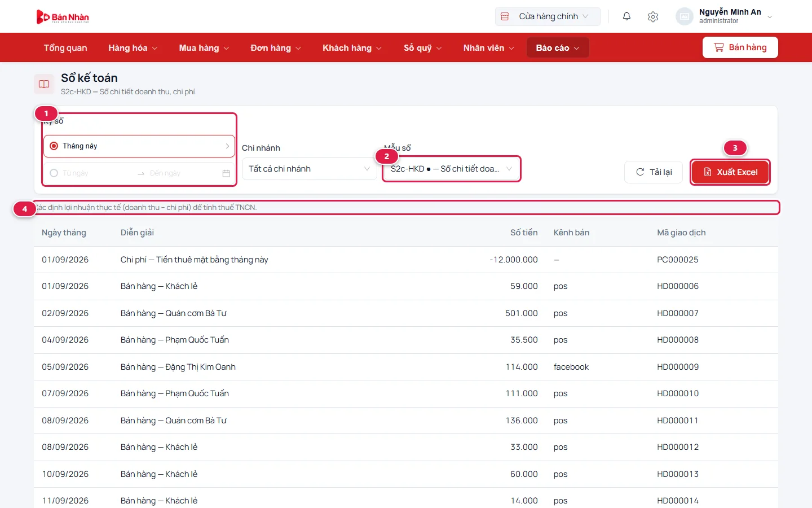The width and height of the screenshot is (812, 508).
Task: Open the Sổ quỹ menu
Action: pyautogui.click(x=423, y=48)
